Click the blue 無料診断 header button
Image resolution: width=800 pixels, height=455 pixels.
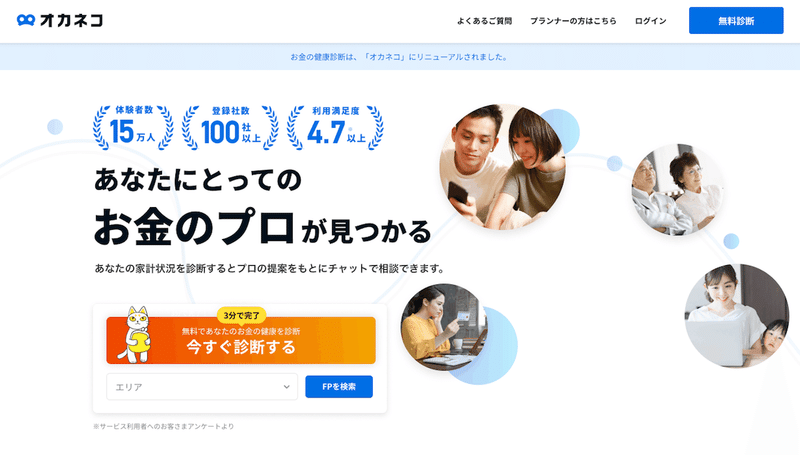[x=736, y=20]
